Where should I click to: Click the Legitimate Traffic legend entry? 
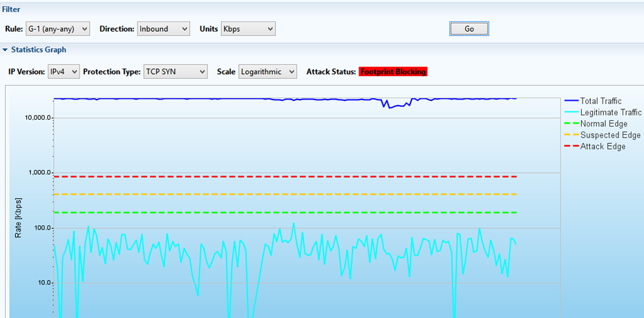(603, 113)
